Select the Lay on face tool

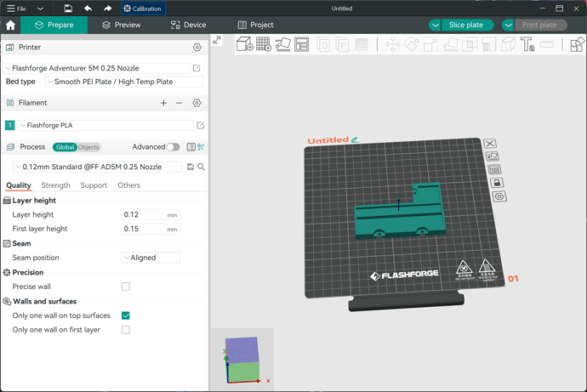coord(450,44)
